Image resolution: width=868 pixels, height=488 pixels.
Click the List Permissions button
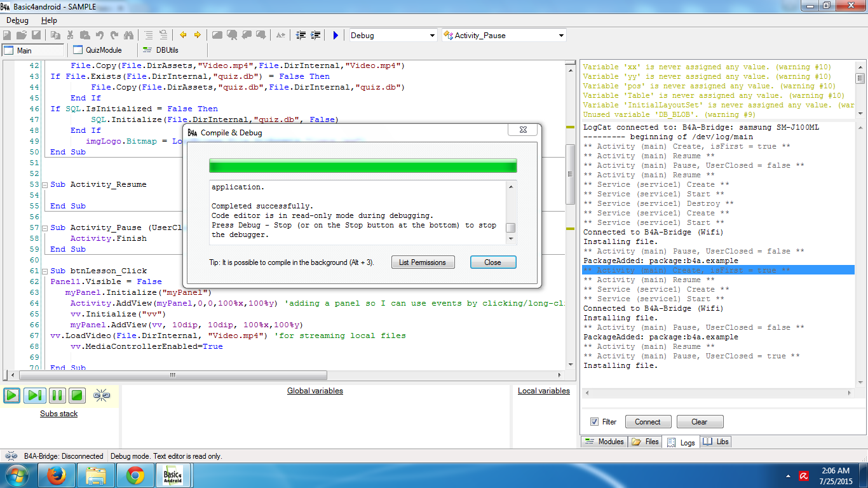[x=423, y=262]
